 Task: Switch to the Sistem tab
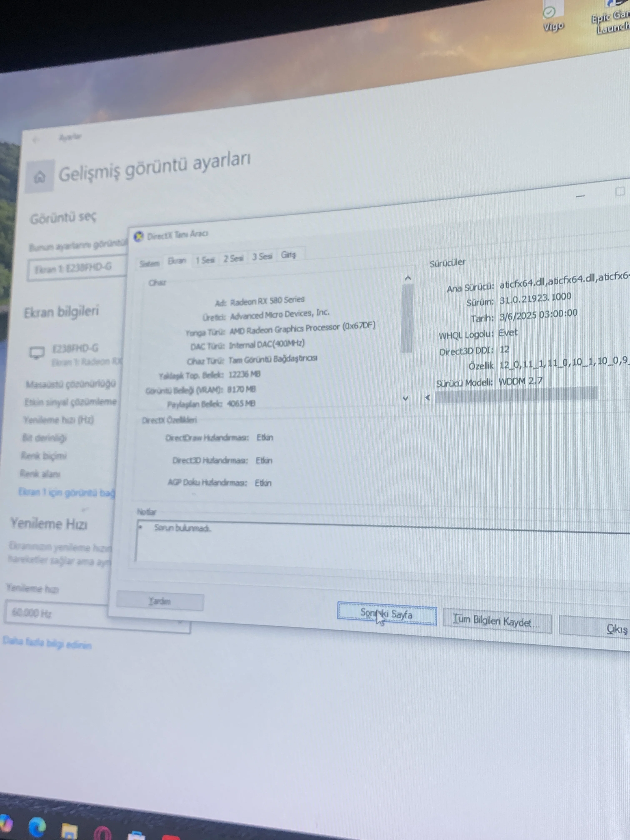tap(149, 263)
